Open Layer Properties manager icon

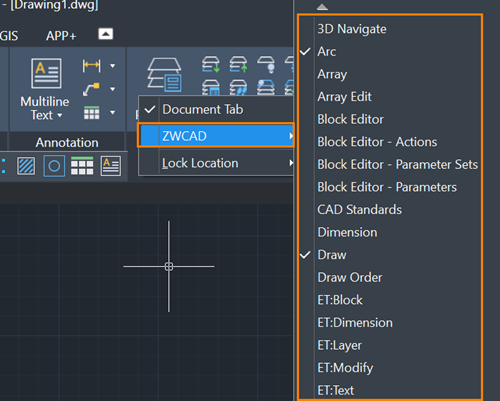point(165,75)
